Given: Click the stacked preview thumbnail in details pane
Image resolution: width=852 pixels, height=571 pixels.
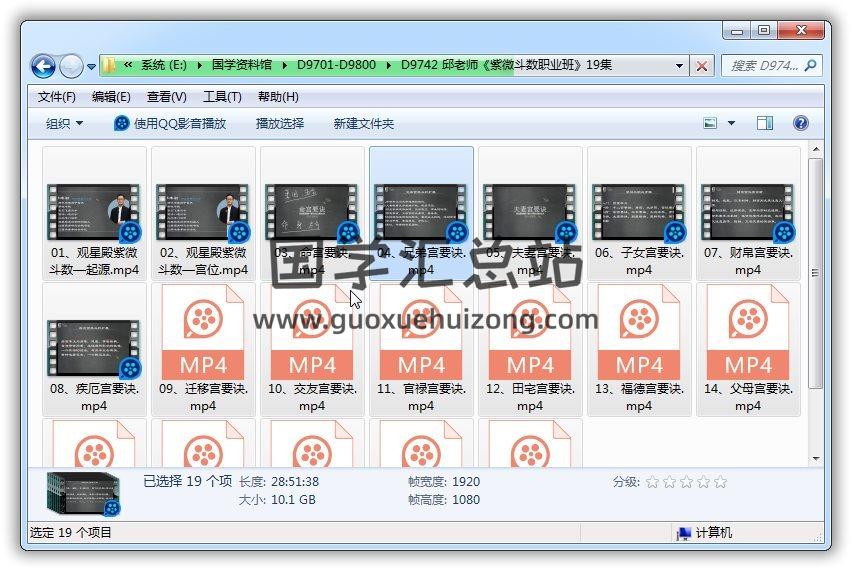Looking at the screenshot, I should (83, 494).
